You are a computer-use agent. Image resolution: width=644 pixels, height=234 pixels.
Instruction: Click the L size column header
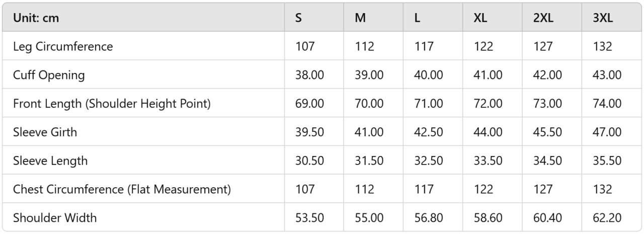pos(418,18)
